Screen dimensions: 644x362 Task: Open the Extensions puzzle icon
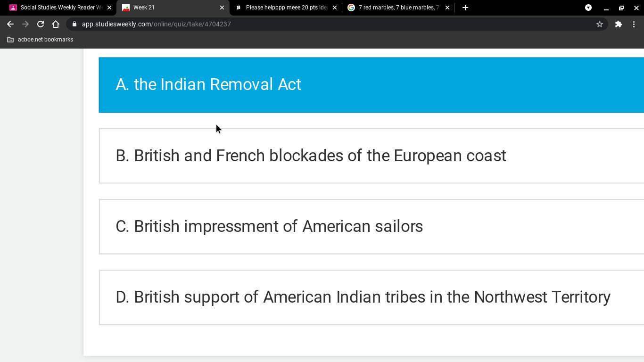coord(619,24)
